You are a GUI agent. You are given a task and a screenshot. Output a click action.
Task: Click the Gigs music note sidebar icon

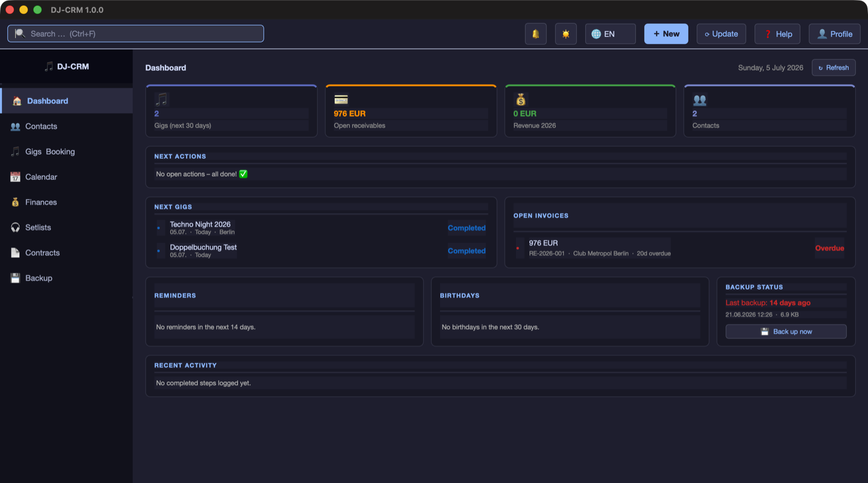pyautogui.click(x=15, y=151)
